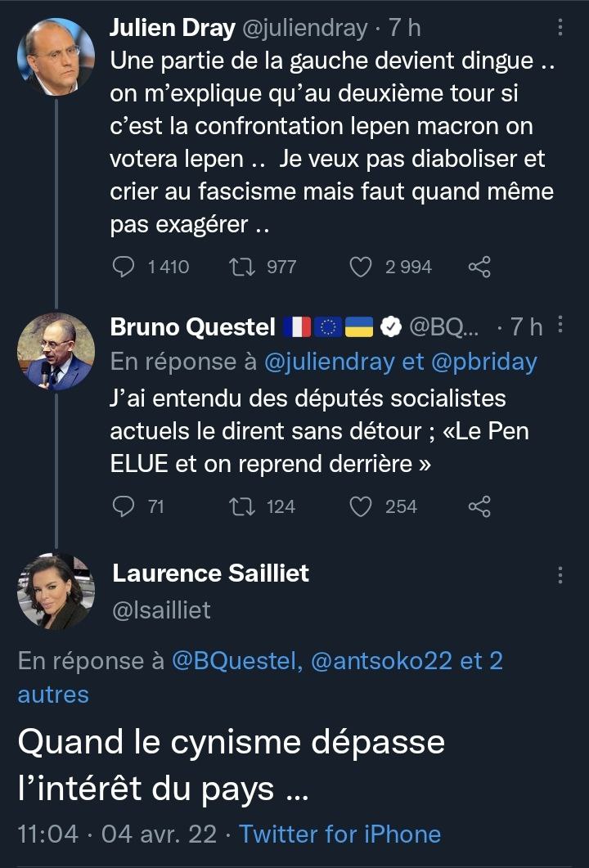Share Bruno Questel's tweet
589x868 pixels.
tap(479, 507)
